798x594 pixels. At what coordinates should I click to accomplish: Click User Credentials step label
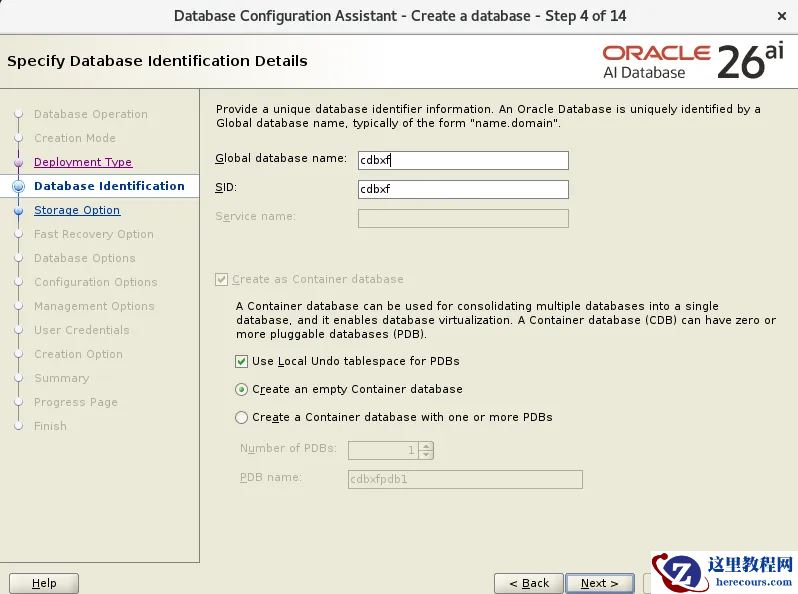coord(81,330)
